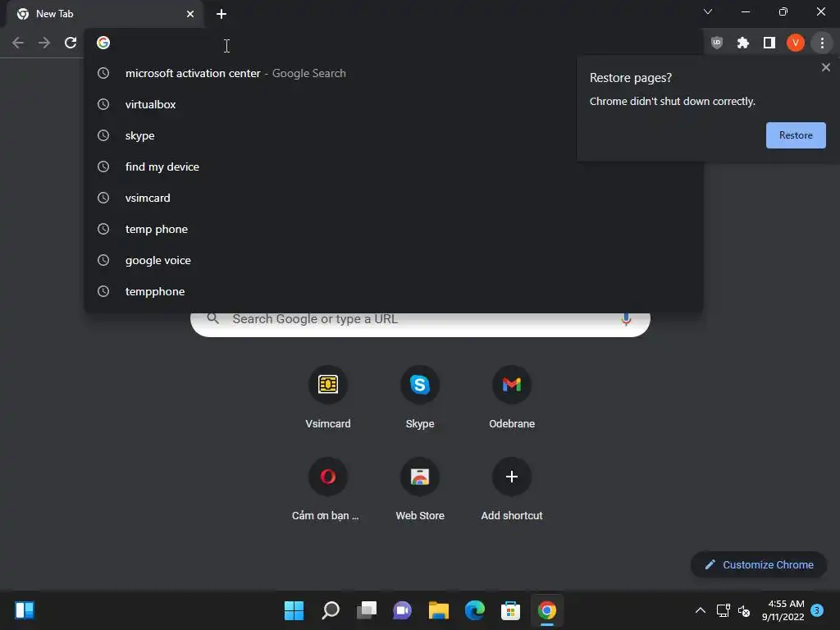This screenshot has height=630, width=840.
Task: Click the browser forward arrow
Action: [44, 43]
